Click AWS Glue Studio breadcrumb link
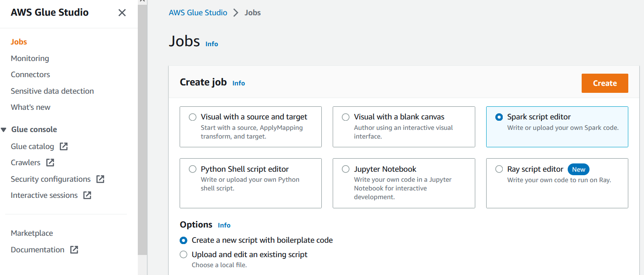 198,13
